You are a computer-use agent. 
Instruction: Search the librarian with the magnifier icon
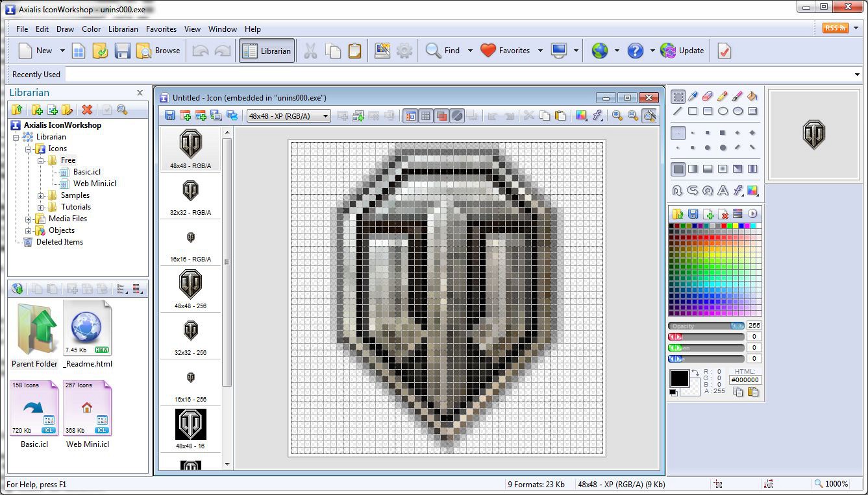coord(122,110)
